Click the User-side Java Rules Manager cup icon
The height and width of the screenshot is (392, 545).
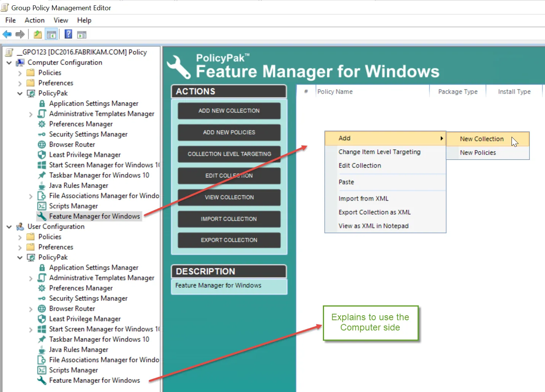(42, 349)
